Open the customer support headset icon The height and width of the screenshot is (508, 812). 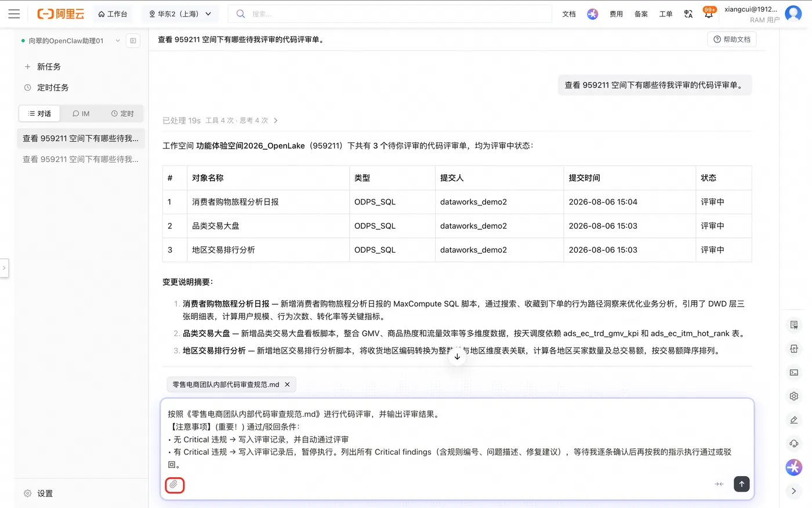794,444
